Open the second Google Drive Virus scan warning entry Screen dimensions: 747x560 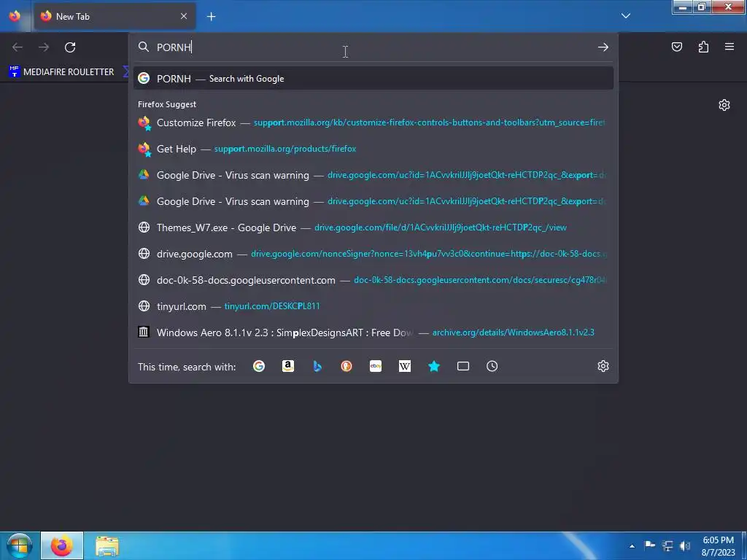pyautogui.click(x=373, y=201)
